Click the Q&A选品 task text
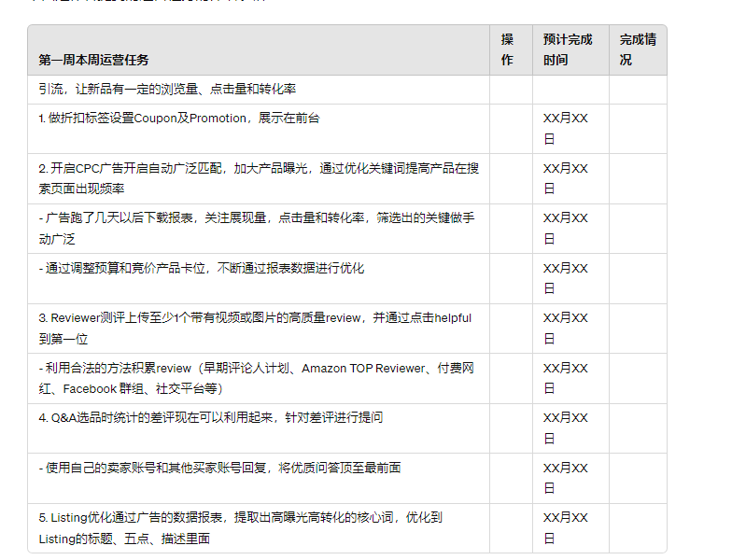The width and height of the screenshot is (732, 560). click(x=211, y=418)
